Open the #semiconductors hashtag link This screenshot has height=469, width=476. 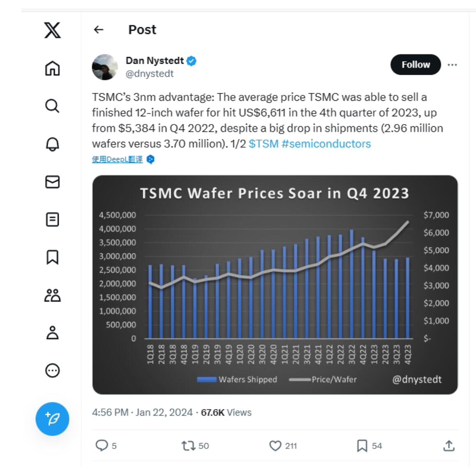click(x=327, y=144)
